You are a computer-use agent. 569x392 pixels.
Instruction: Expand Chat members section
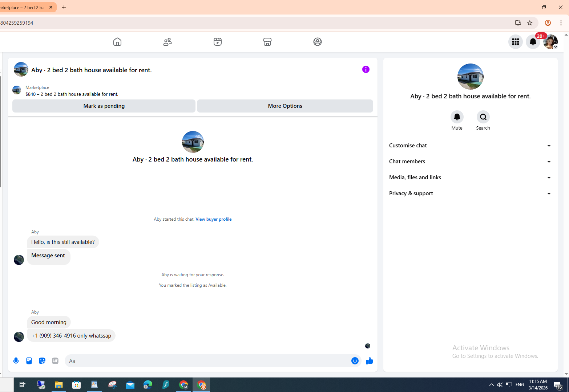coord(470,162)
